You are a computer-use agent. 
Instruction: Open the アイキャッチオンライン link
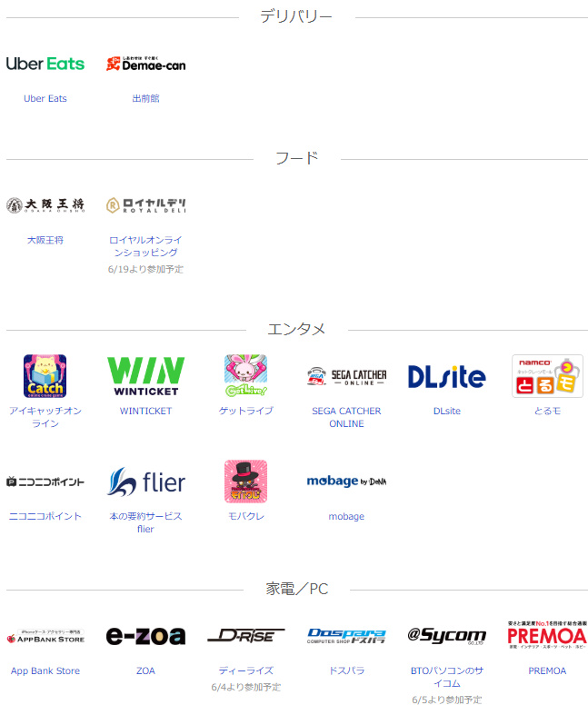[x=45, y=417]
